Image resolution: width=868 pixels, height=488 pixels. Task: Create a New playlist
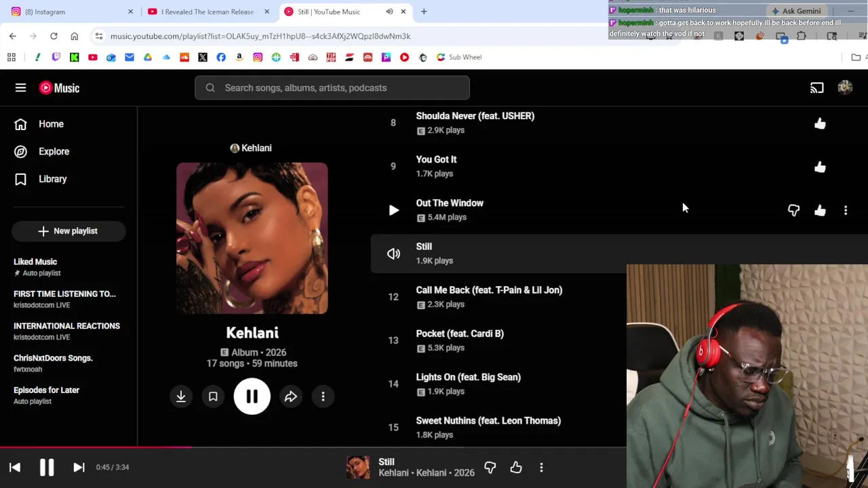click(x=68, y=231)
